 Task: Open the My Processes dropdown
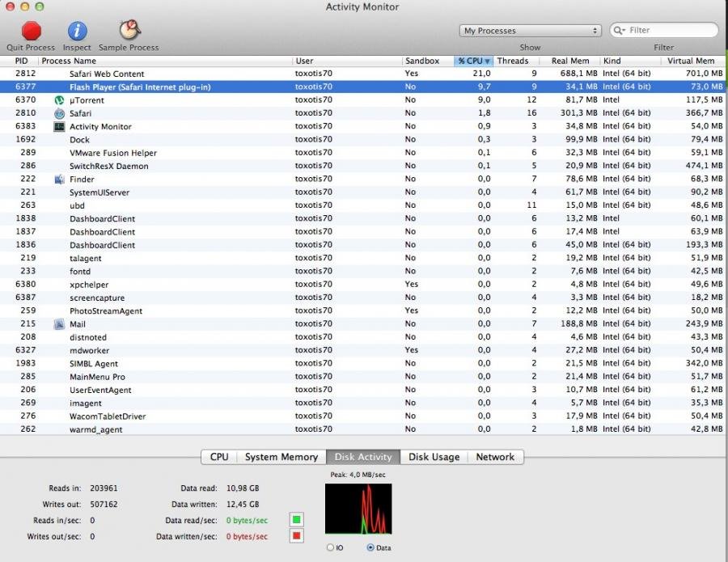click(530, 29)
